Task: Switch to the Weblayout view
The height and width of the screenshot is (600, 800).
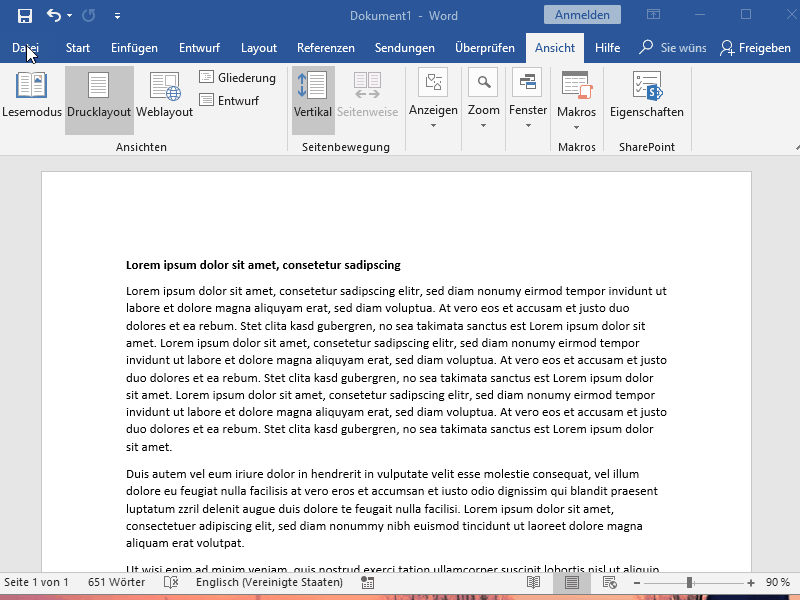Action: point(164,95)
